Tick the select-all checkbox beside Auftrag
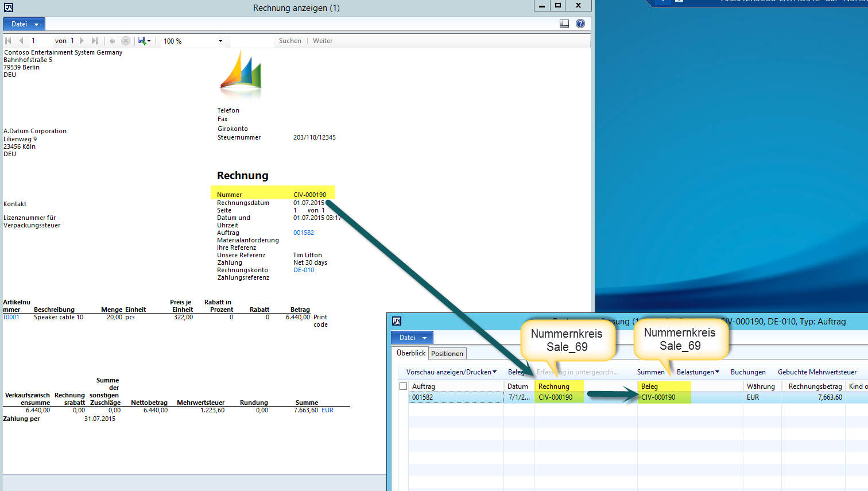 403,386
